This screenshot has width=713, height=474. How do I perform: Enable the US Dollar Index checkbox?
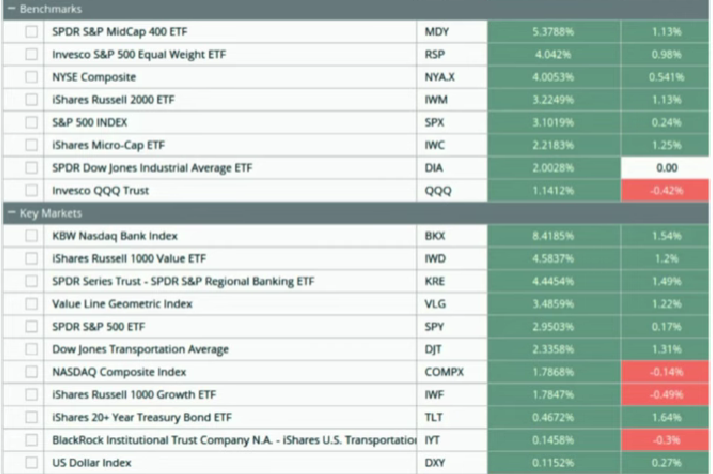point(33,464)
